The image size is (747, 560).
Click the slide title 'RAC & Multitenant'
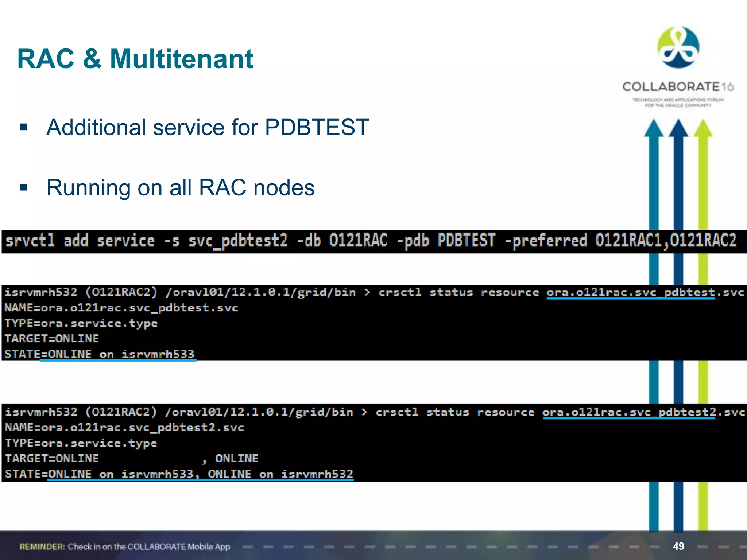[135, 59]
